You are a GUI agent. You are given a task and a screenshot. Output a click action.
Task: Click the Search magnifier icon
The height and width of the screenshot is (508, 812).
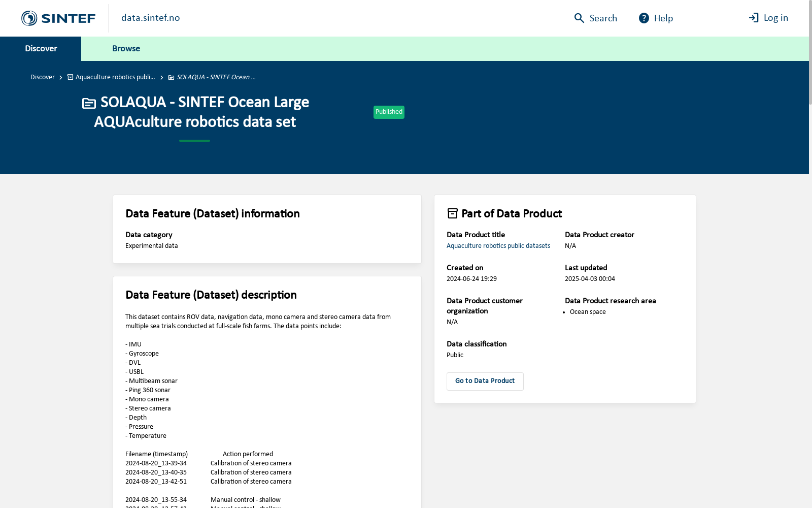tap(579, 18)
